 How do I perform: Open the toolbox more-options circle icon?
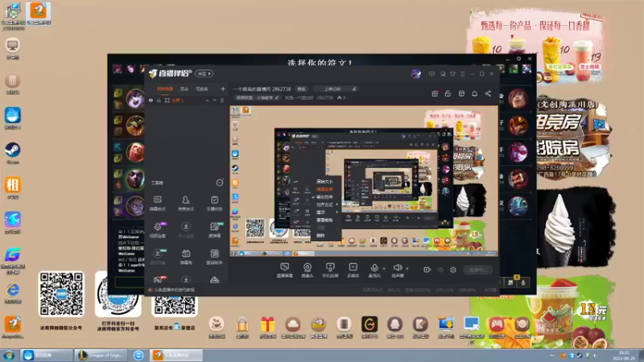point(220,183)
